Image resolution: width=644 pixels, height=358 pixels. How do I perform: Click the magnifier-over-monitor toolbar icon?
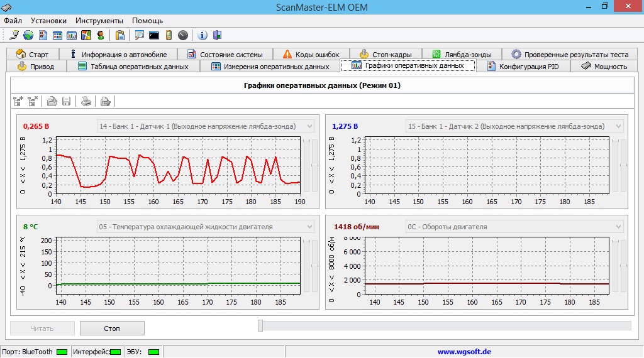click(x=139, y=35)
